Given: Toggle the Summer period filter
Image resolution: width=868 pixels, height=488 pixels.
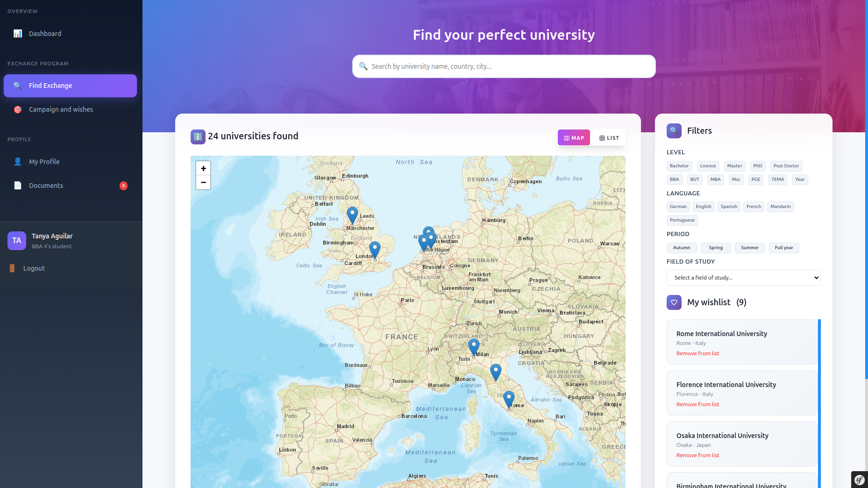Looking at the screenshot, I should click(x=750, y=248).
